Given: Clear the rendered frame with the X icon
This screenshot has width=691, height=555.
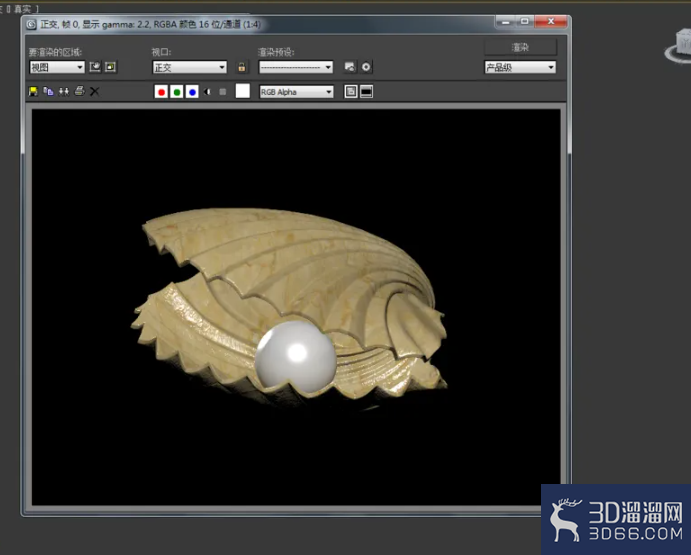Looking at the screenshot, I should pos(94,91).
